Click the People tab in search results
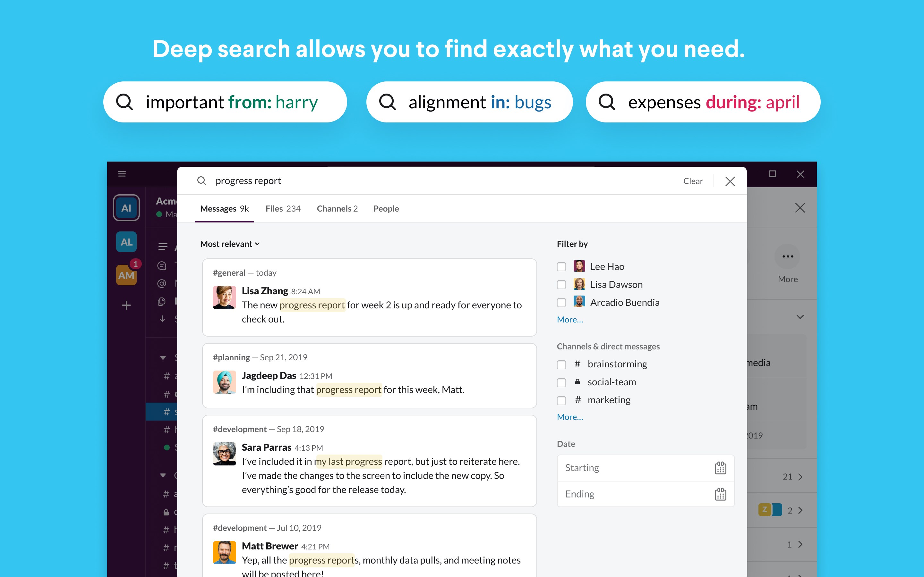Viewport: 924px width, 577px height. [x=386, y=208]
